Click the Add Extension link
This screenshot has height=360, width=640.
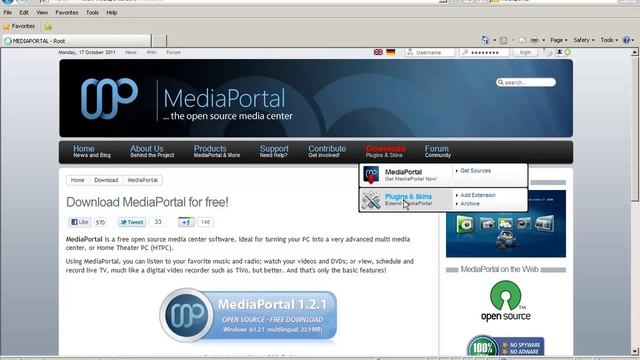click(478, 195)
